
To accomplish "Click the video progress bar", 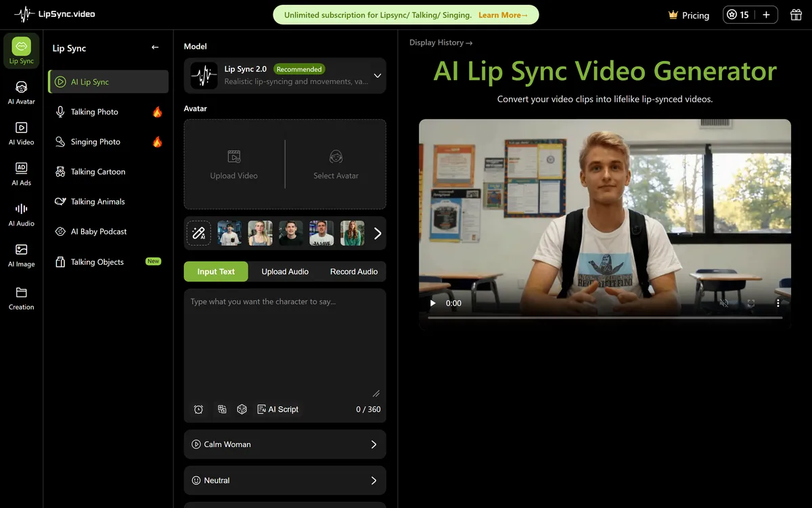I will coord(605,317).
